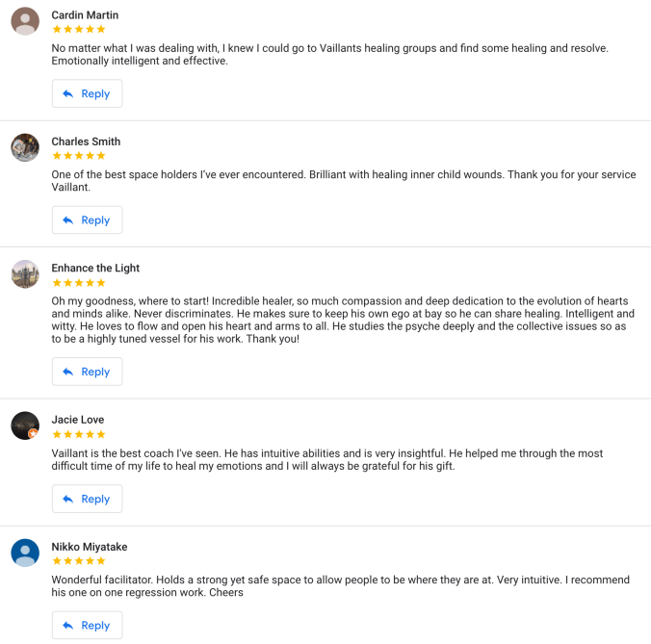Select the Charles Smith reviewer name

(86, 142)
